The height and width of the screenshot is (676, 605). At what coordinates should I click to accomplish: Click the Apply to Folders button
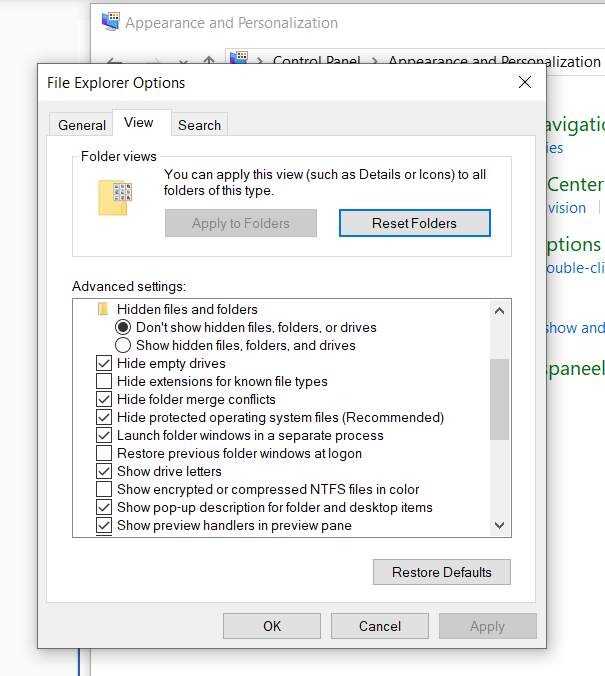(x=241, y=223)
